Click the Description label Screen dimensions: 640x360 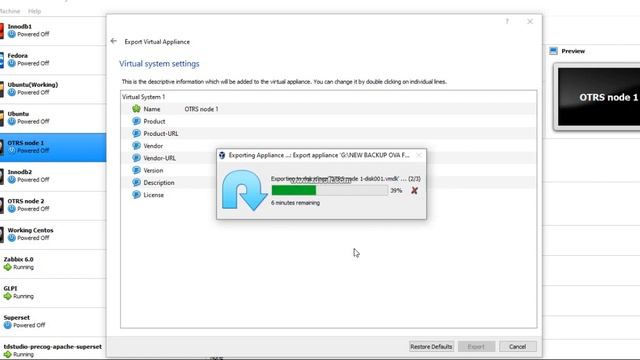159,182
